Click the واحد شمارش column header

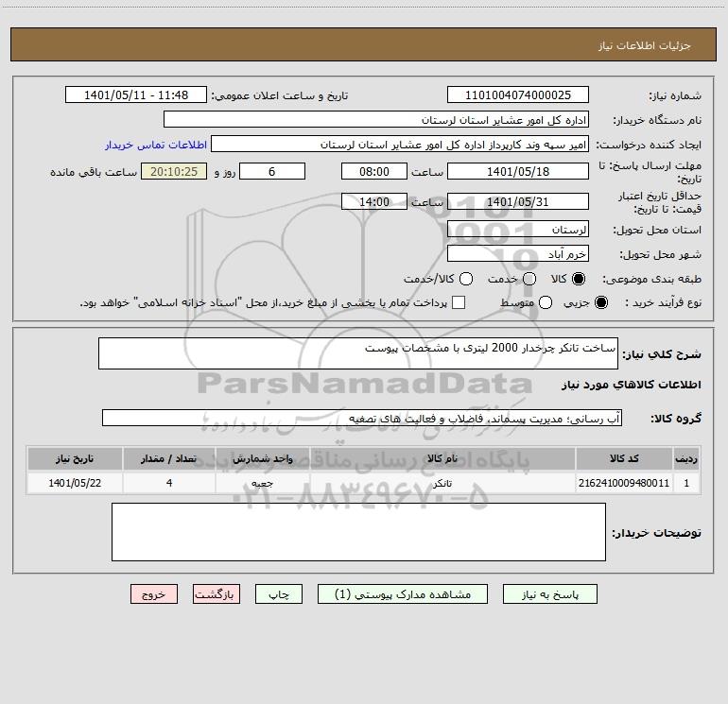[262, 458]
